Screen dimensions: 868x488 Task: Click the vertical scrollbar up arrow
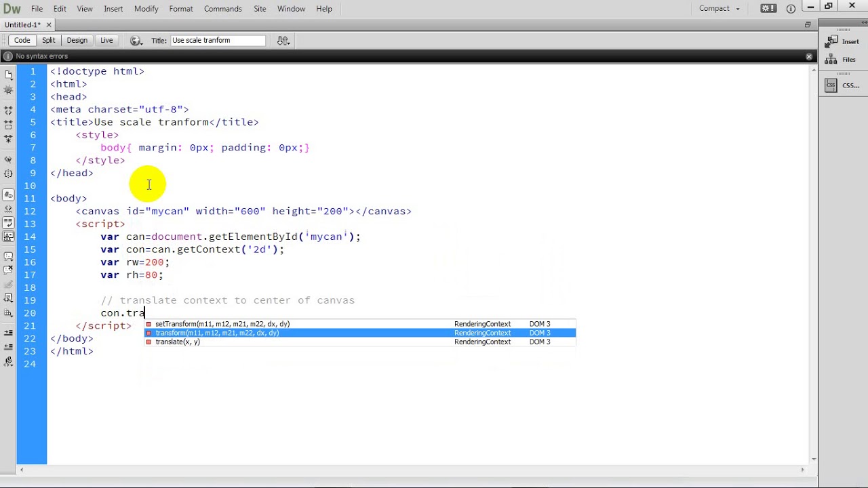tap(812, 69)
